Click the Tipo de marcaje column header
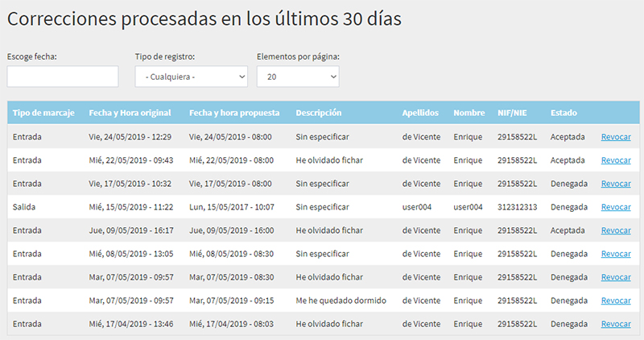 pyautogui.click(x=43, y=113)
